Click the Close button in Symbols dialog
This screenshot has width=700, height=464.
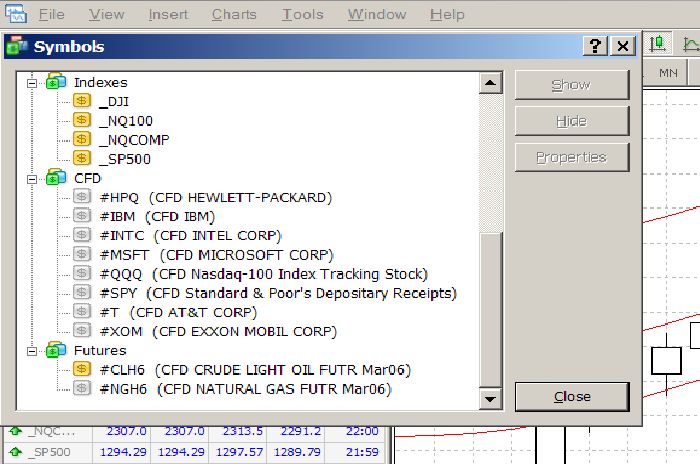(x=572, y=397)
